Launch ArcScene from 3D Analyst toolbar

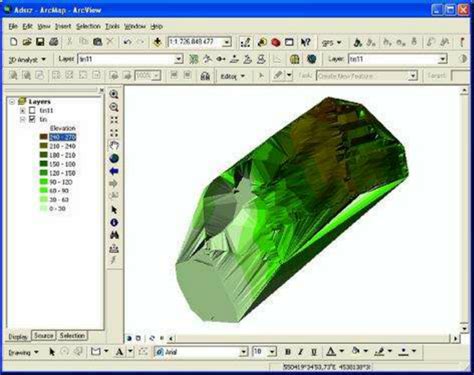tap(294, 59)
